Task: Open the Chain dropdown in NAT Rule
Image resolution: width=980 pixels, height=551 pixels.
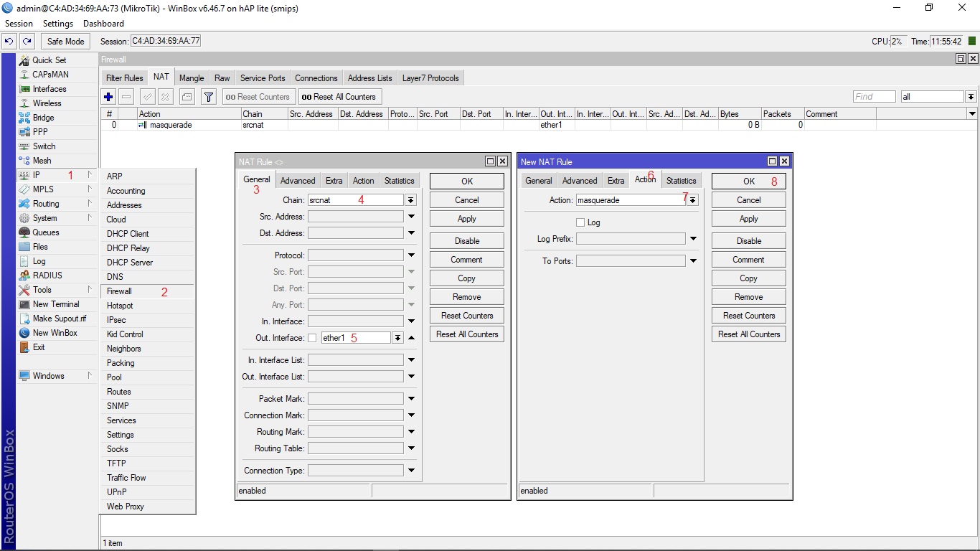Action: (x=411, y=200)
